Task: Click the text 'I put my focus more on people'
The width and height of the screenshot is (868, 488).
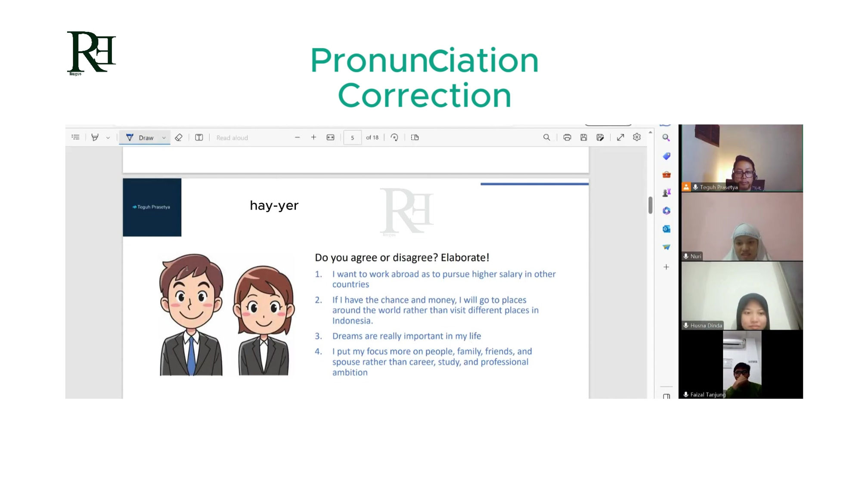Action: [x=393, y=352]
